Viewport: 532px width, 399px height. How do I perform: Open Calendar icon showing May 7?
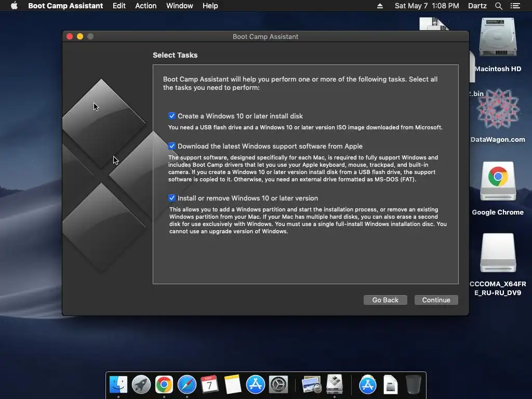pyautogui.click(x=210, y=385)
